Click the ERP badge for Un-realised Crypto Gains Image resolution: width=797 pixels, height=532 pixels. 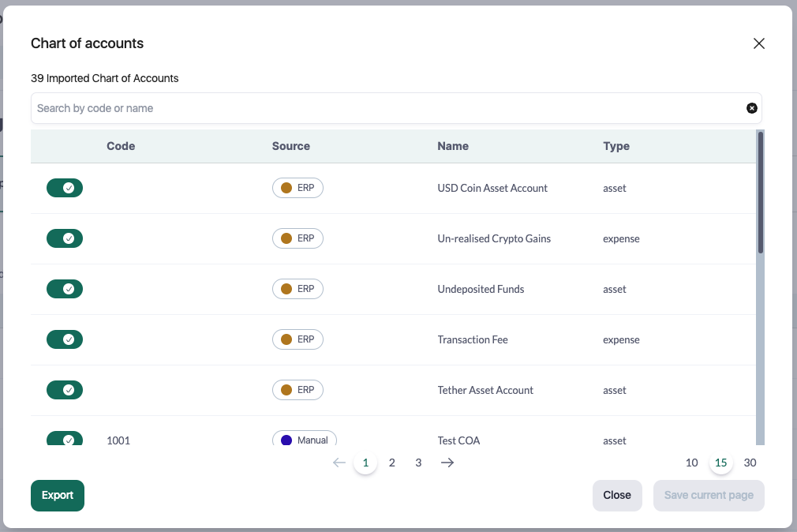point(297,238)
